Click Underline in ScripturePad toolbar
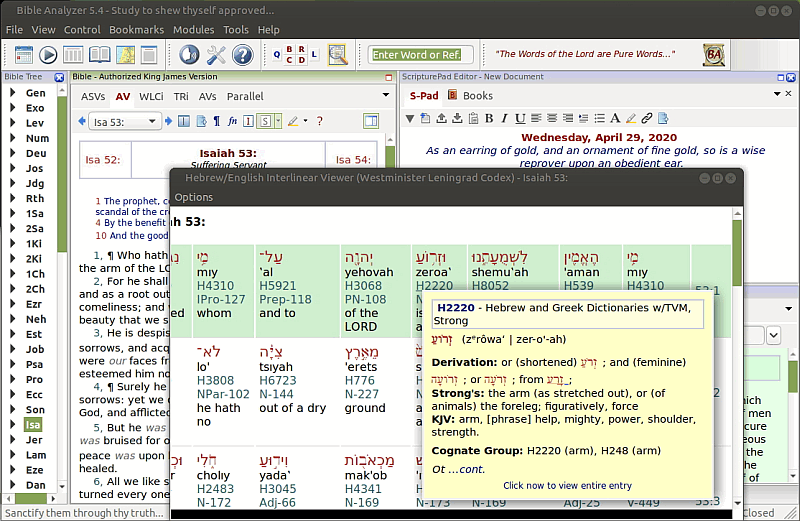The image size is (800, 521). pos(520,118)
